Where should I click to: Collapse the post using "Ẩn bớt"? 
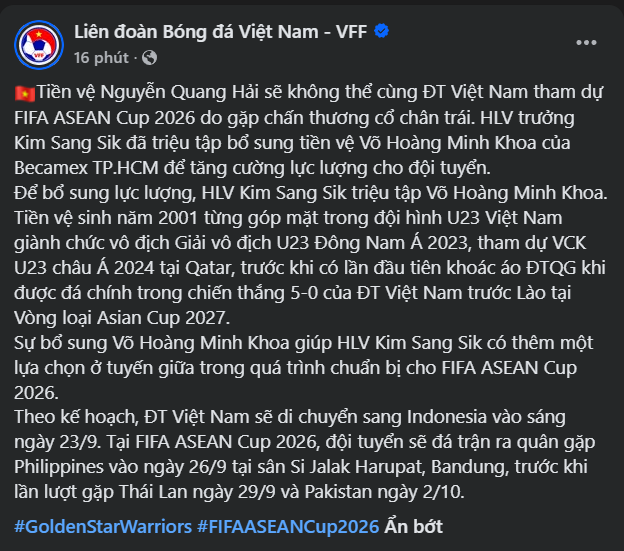click(x=413, y=527)
